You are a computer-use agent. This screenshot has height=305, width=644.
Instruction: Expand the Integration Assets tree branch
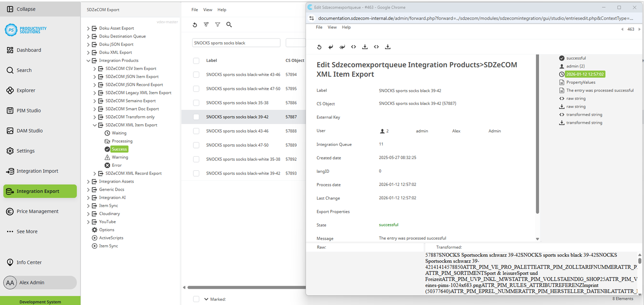[88, 181]
